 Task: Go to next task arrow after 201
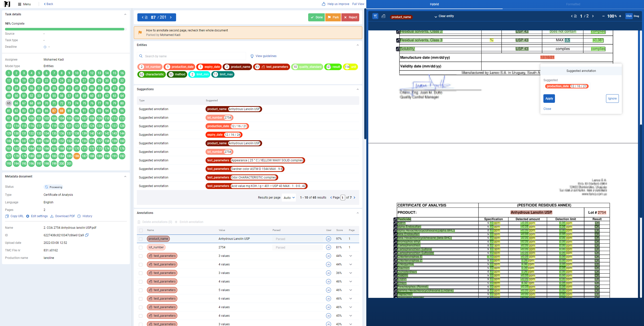pyautogui.click(x=171, y=17)
